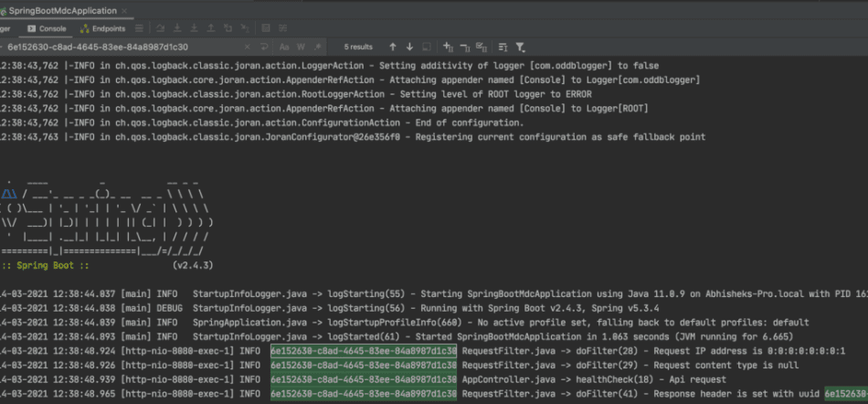Click the Run to Cursor icon
The image size is (868, 404).
click(245, 28)
